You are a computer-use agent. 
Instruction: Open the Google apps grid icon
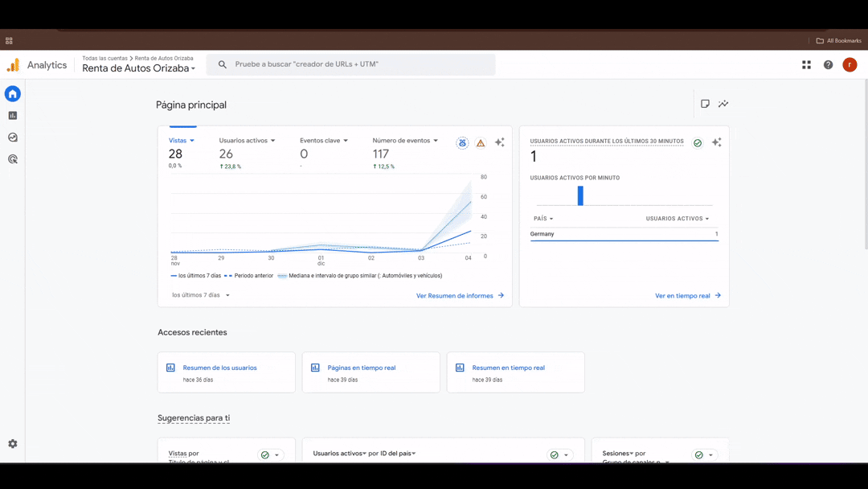tap(806, 65)
